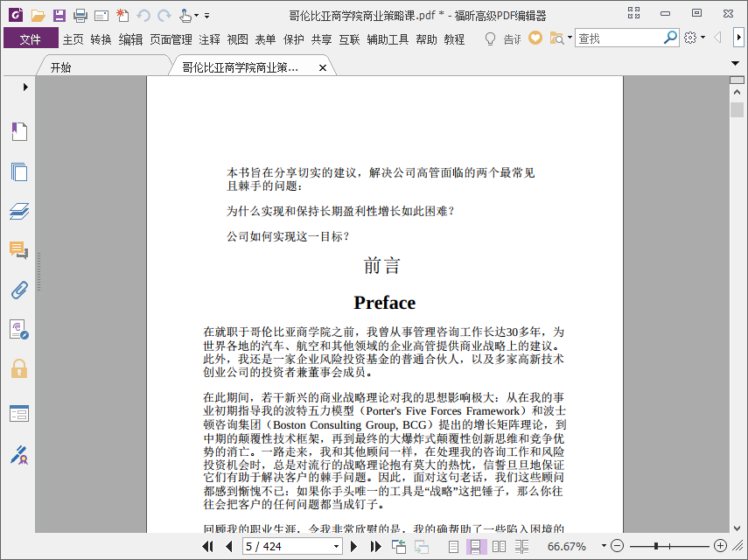Open the 辅助工具 ribbon tab
The height and width of the screenshot is (560, 748).
[388, 39]
